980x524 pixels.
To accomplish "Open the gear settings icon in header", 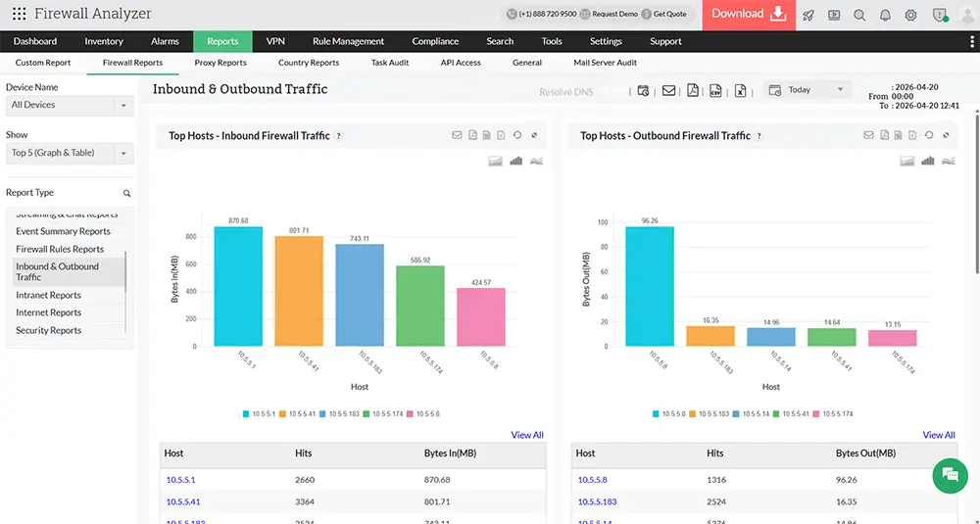I will (910, 15).
